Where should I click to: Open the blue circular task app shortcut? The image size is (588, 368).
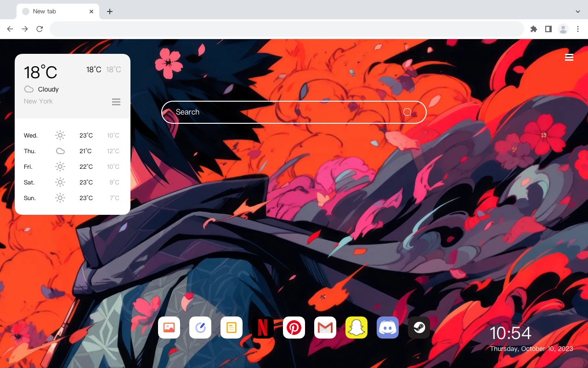200,328
